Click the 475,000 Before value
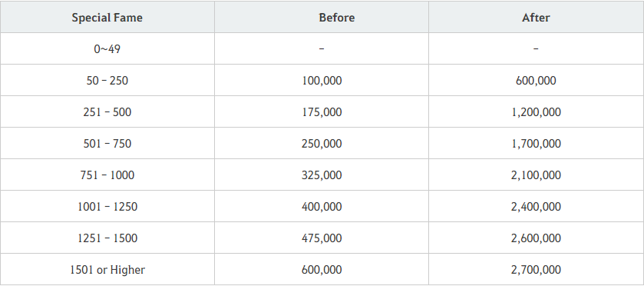 (x=322, y=238)
